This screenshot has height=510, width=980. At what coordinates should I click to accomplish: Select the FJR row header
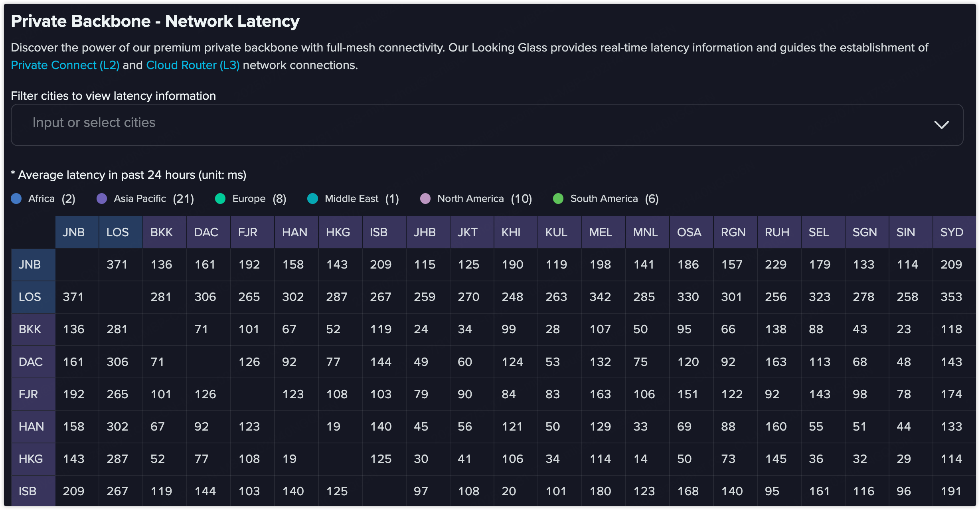29,394
